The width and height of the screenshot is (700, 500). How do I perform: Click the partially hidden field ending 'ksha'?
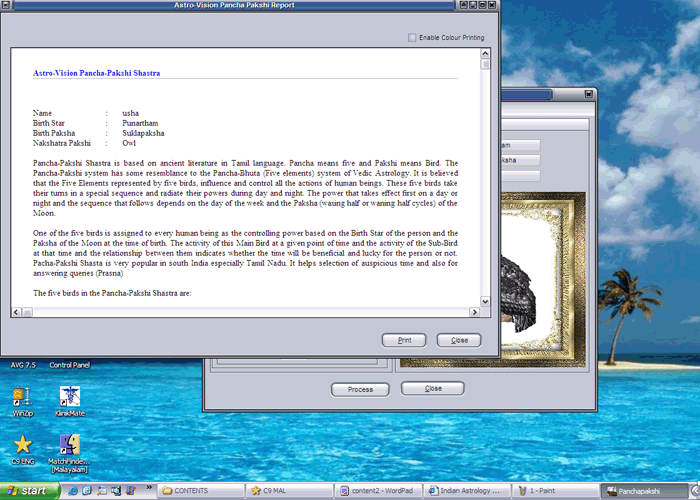tap(520, 160)
